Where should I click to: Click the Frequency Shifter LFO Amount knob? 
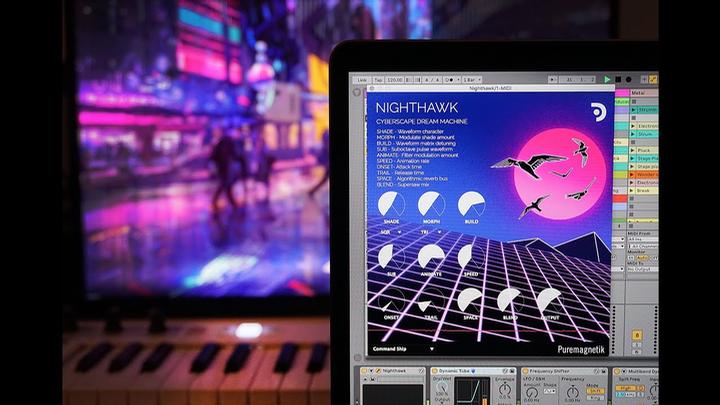[x=532, y=394]
